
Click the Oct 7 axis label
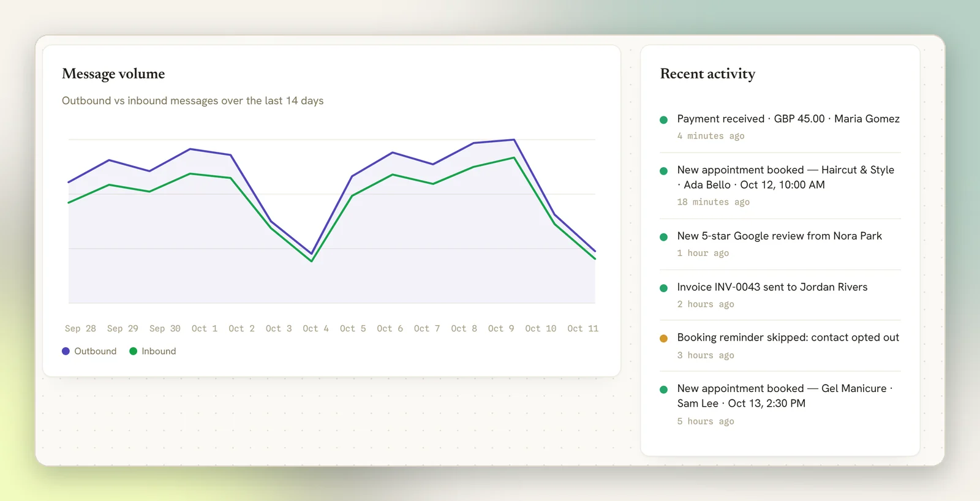[x=427, y=328]
